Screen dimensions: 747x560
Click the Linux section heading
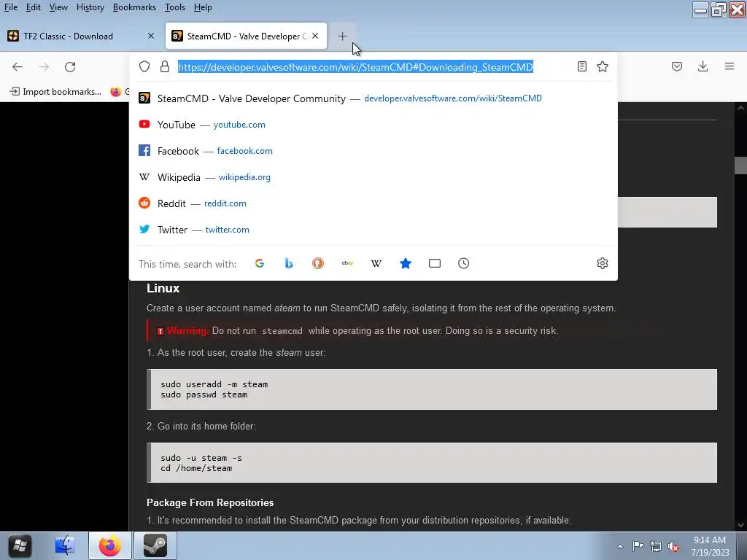click(163, 288)
